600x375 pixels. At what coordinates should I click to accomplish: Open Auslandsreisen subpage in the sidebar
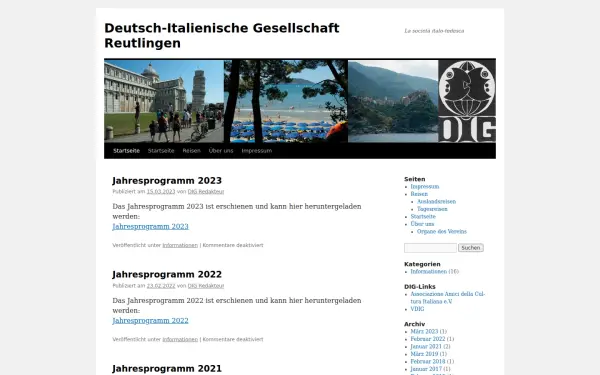click(x=436, y=202)
